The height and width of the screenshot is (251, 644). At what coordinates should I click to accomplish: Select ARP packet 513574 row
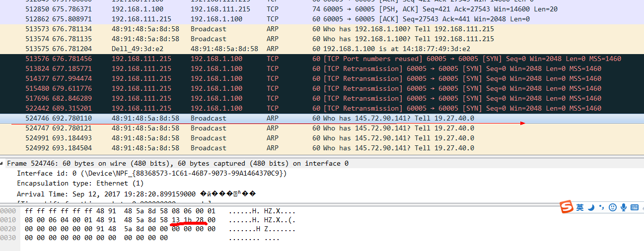pyautogui.click(x=322, y=39)
